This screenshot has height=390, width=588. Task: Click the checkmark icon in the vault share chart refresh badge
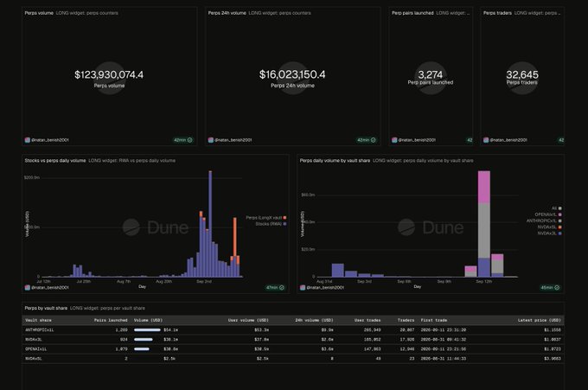557,288
